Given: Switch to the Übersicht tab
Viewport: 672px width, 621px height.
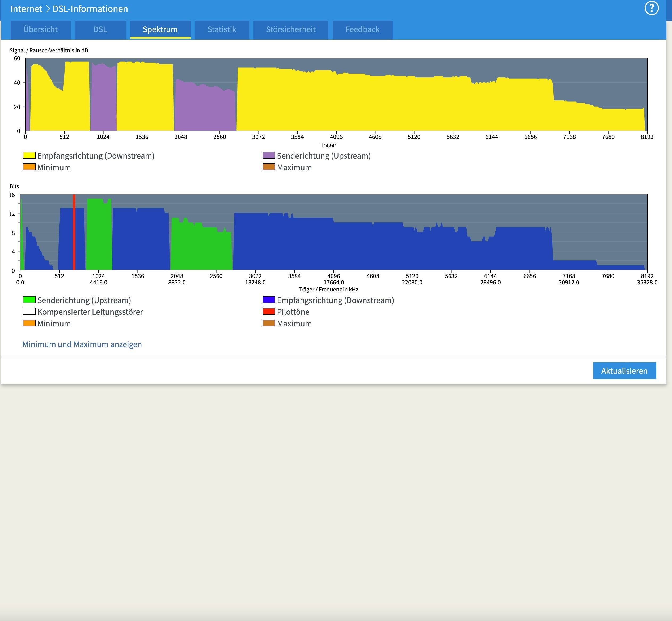Looking at the screenshot, I should click(41, 30).
